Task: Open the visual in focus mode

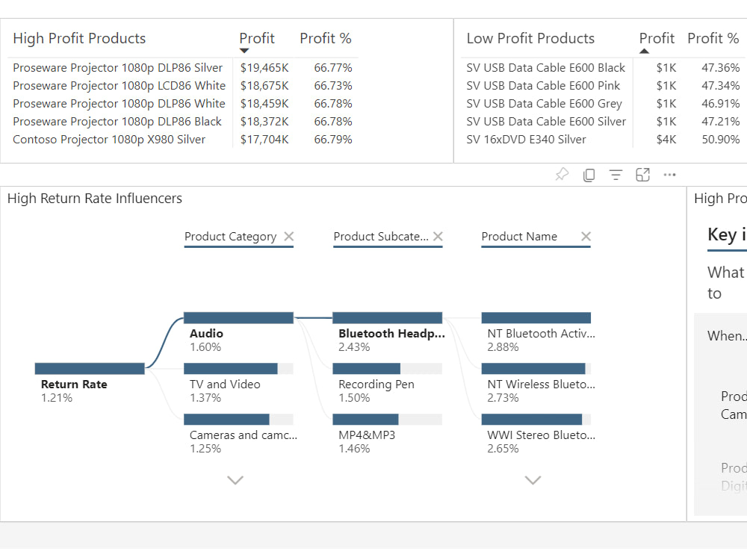Action: point(642,174)
